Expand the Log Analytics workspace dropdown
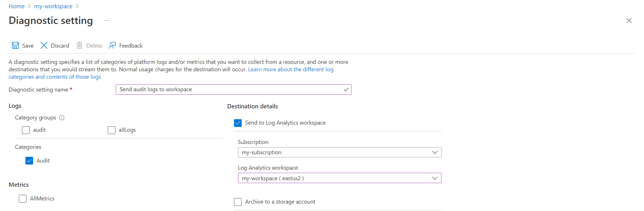Viewport: 644px width, 211px height. 339,178
